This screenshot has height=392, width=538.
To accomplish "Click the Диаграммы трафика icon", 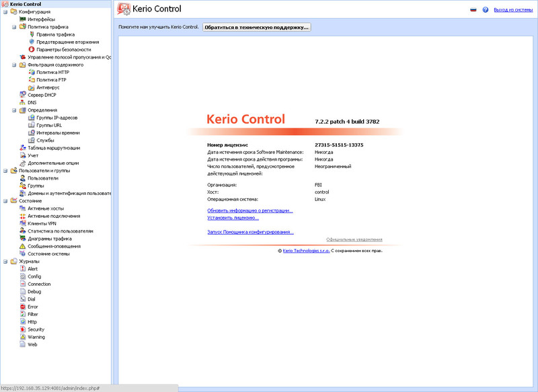I will click(x=22, y=238).
